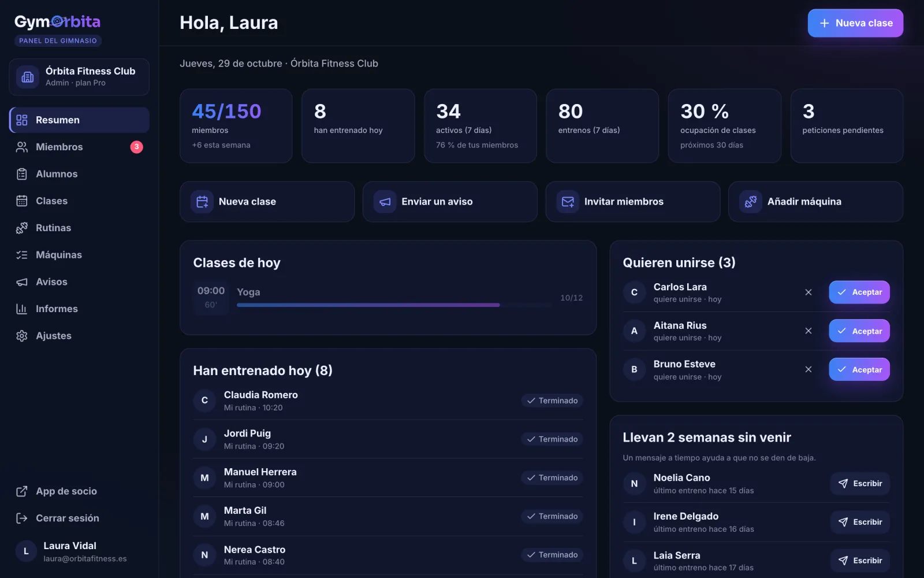Click the App de socio external-link icon
The width and height of the screenshot is (924, 578).
pos(22,491)
